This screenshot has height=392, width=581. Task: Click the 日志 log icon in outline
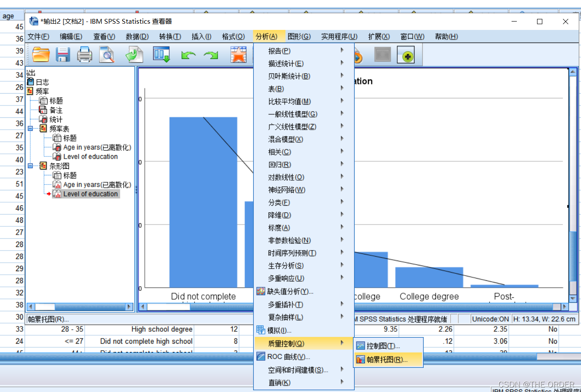[x=30, y=82]
